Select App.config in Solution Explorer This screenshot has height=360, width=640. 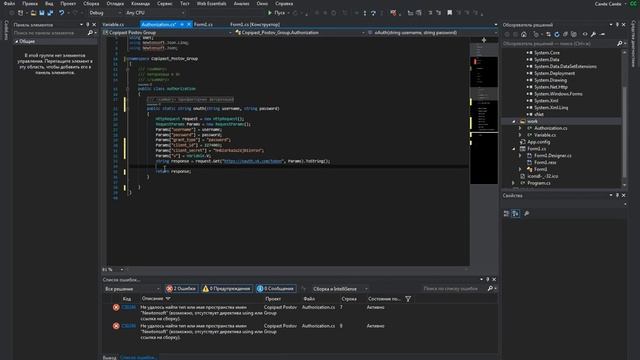(x=538, y=142)
